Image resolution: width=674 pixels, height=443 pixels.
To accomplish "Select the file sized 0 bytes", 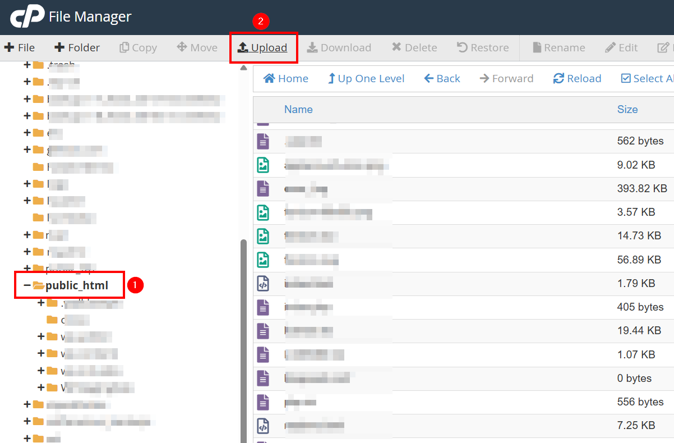I will tap(463, 379).
